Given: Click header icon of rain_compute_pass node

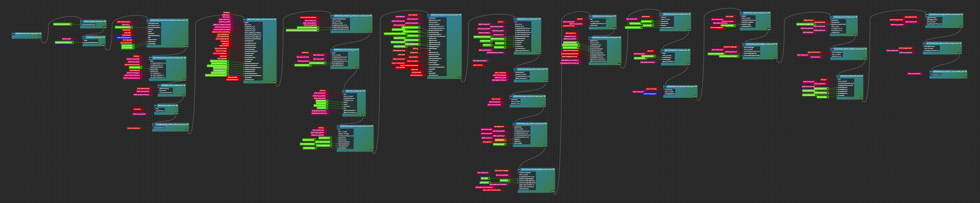Looking at the screenshot, I should pos(344,91).
